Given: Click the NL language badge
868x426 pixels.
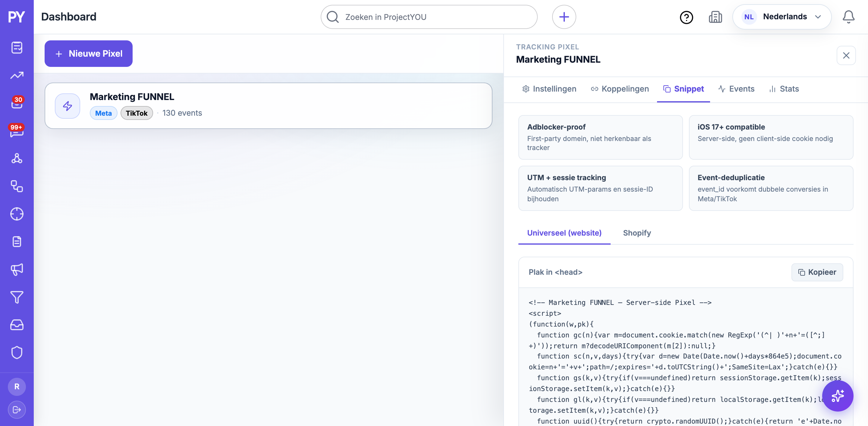Looking at the screenshot, I should 749,17.
